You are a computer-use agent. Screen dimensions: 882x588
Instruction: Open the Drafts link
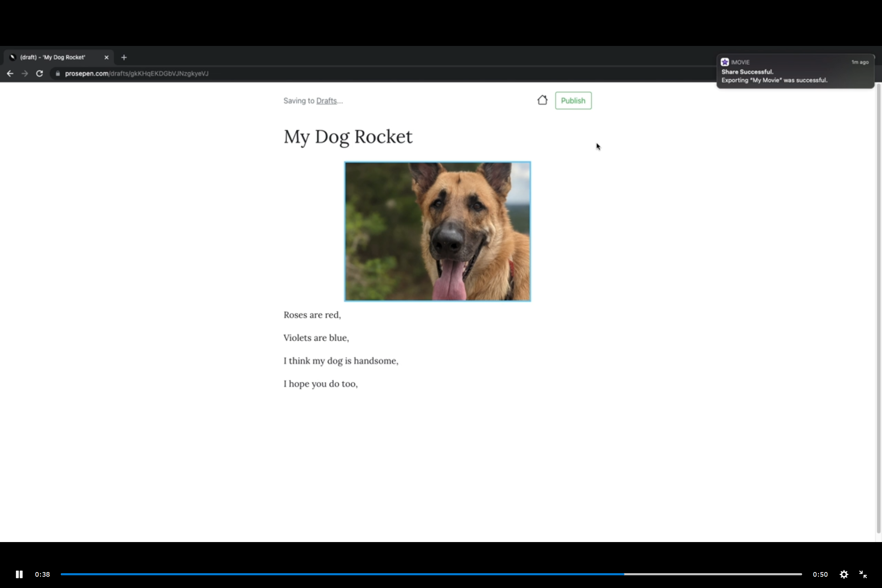[x=326, y=101]
